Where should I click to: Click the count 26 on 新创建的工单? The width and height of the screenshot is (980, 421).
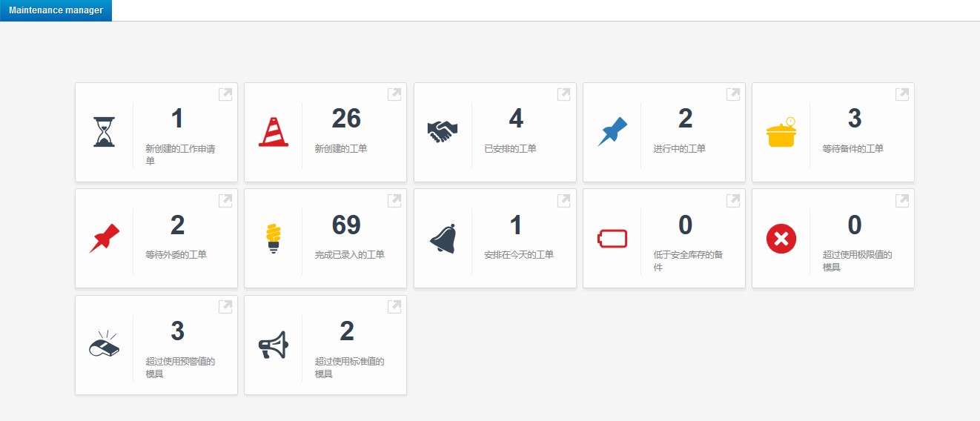pos(346,119)
